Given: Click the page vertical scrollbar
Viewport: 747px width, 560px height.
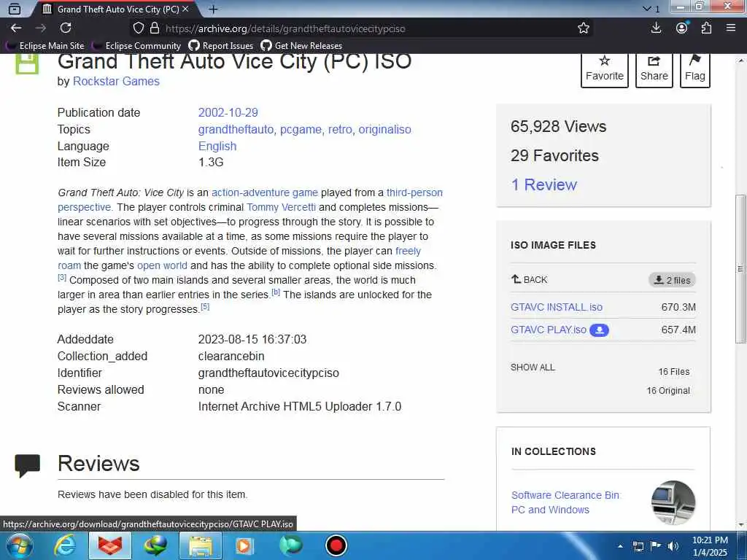Looking at the screenshot, I should pyautogui.click(x=740, y=270).
